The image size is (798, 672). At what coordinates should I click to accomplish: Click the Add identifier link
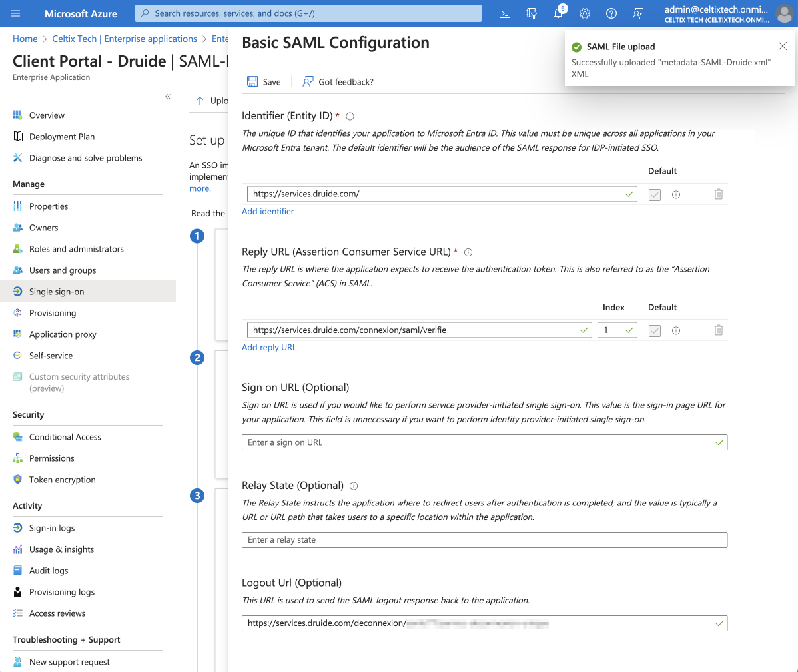pos(268,212)
